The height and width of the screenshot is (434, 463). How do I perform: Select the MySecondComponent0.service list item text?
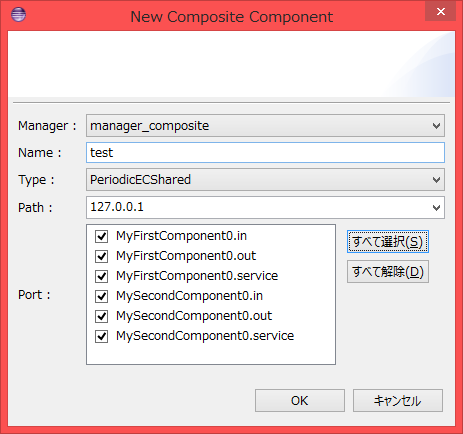pyautogui.click(x=205, y=336)
